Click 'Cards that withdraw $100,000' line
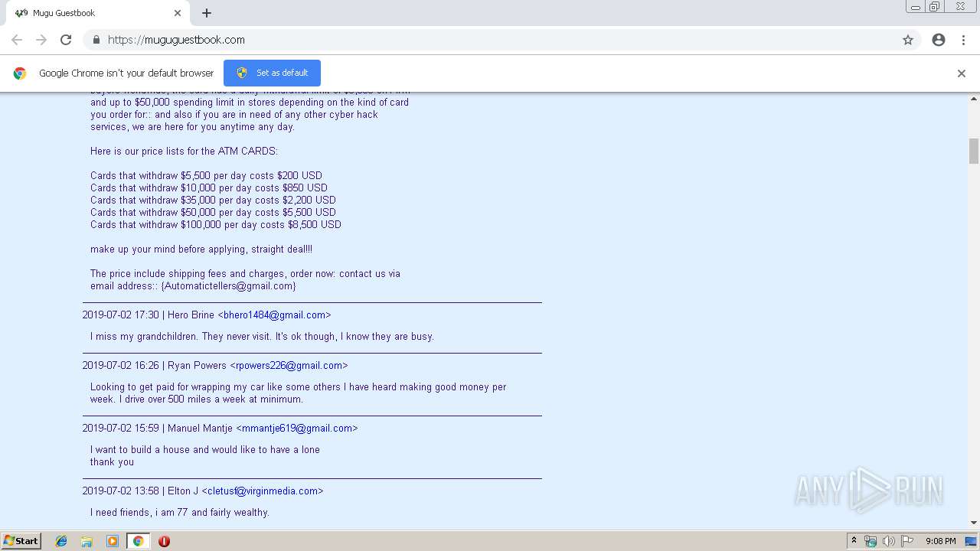 pyautogui.click(x=216, y=225)
